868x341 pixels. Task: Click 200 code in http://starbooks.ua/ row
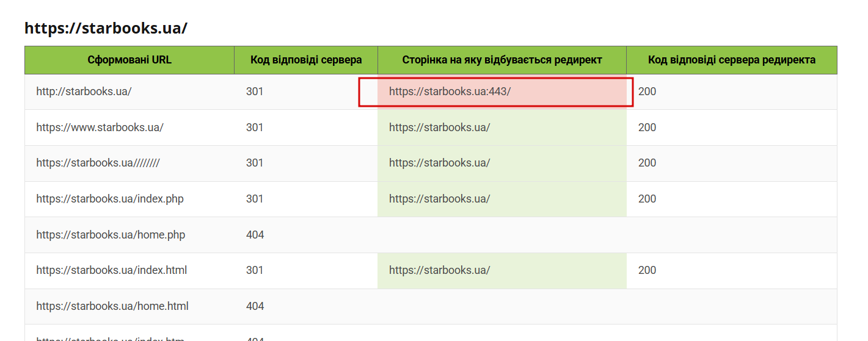pos(647,92)
